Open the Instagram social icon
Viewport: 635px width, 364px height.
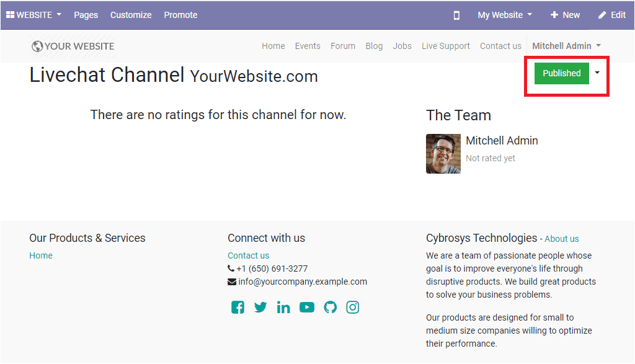(353, 308)
